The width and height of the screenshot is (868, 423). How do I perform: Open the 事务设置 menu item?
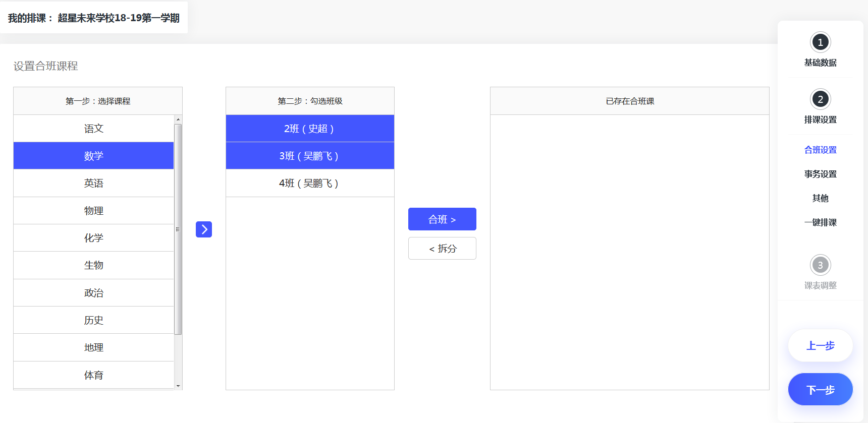tap(820, 174)
